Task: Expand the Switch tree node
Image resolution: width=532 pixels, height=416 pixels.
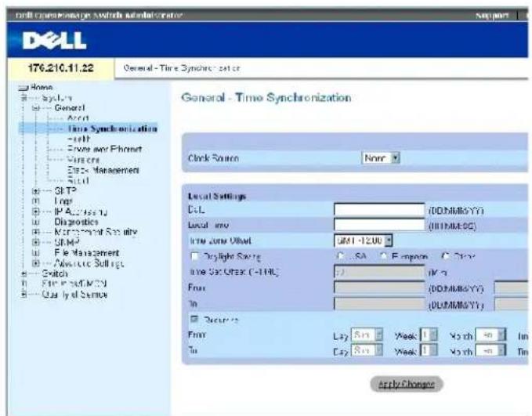Action: (x=24, y=273)
